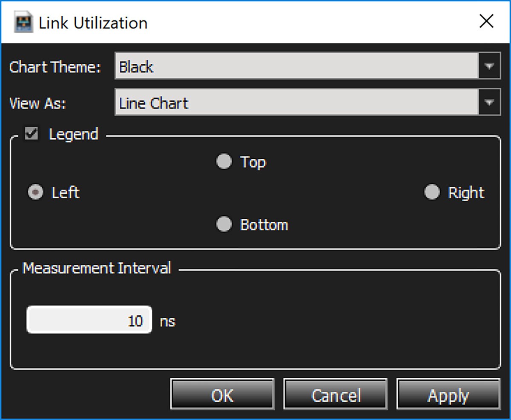Confirm settings with the OK button
The width and height of the screenshot is (511, 420).
222,394
